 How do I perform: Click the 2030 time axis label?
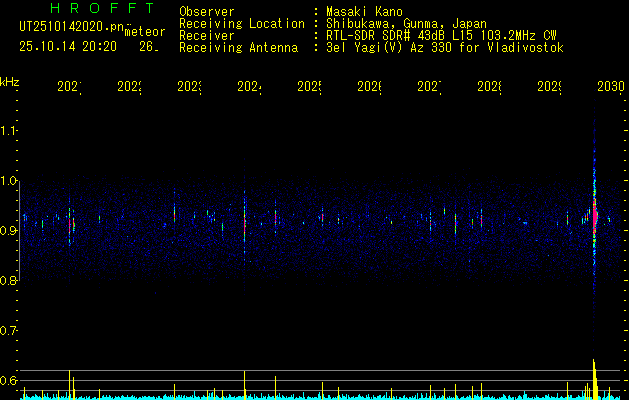coord(611,86)
